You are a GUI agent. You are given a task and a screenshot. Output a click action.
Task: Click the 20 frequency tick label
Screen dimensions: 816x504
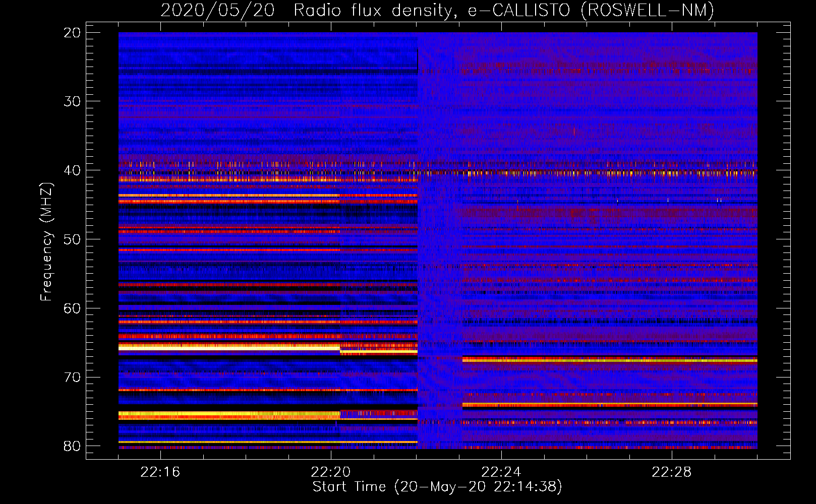(72, 33)
